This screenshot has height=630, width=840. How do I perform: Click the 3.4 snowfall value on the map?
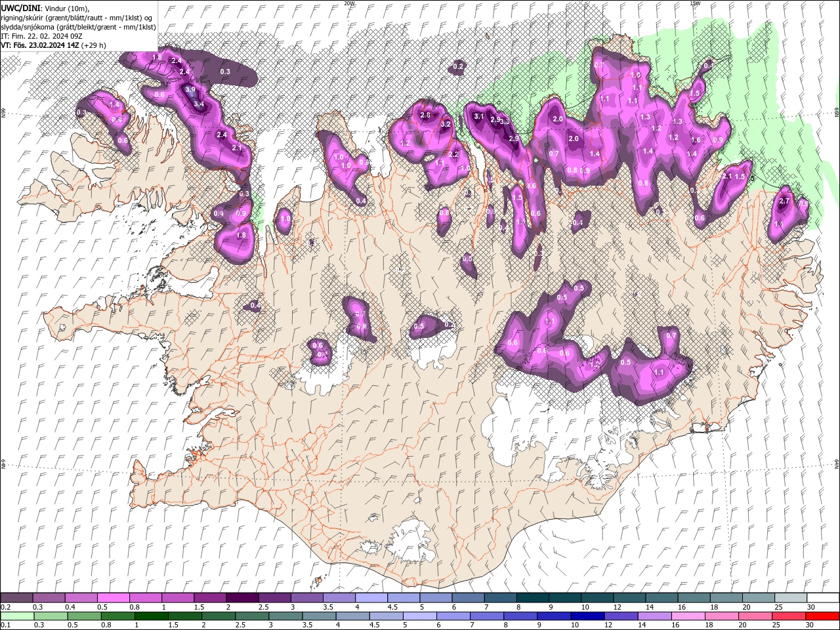pos(199,104)
